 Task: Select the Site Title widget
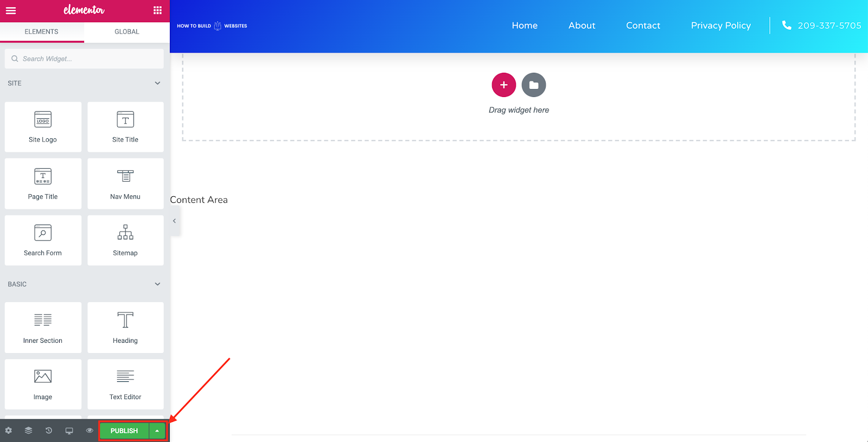[125, 127]
